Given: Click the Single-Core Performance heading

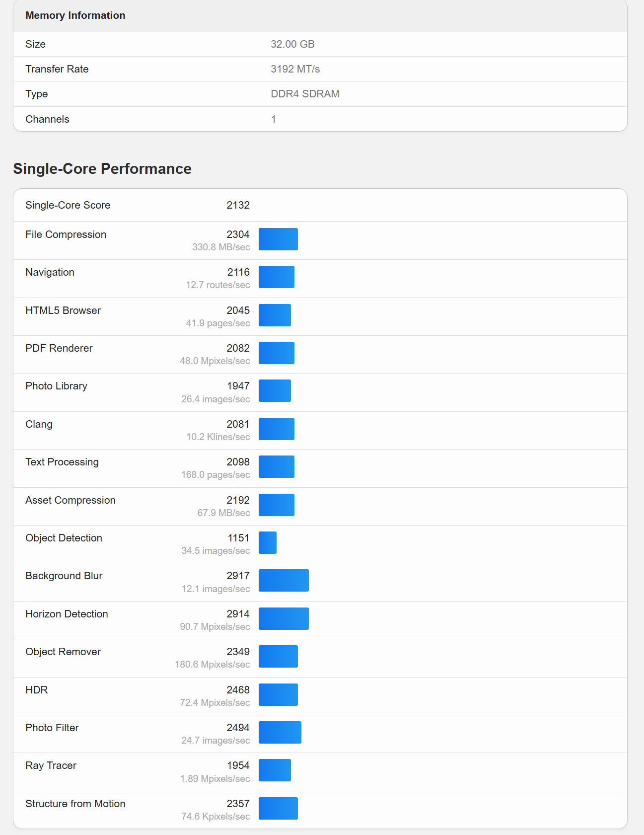Looking at the screenshot, I should (x=102, y=169).
